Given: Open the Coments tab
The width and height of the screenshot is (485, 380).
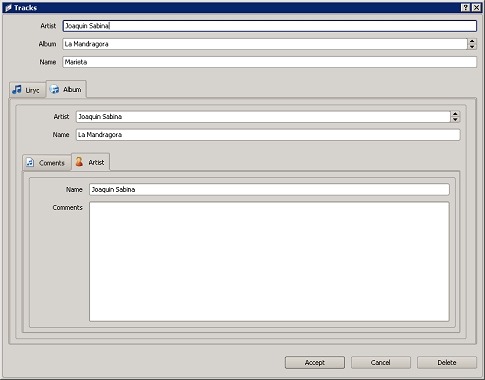Looking at the screenshot, I should tap(47, 163).
